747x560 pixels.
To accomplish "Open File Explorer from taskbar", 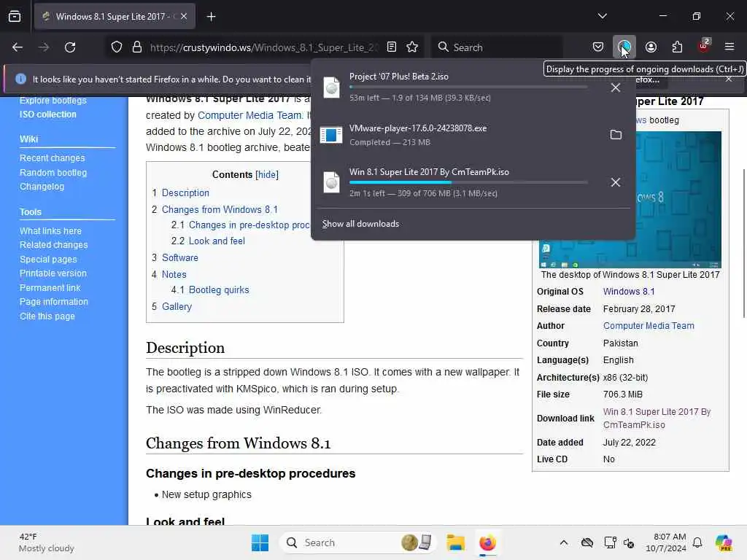I will [455, 542].
